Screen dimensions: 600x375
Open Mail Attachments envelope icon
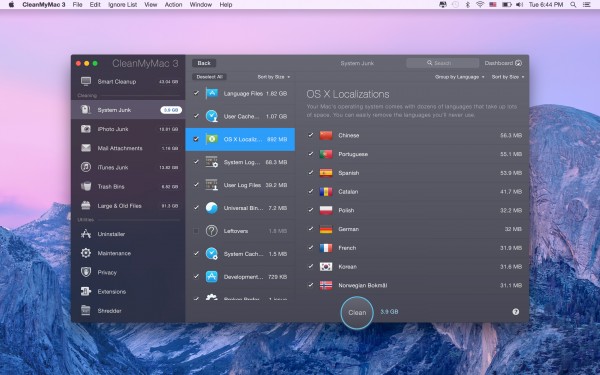point(86,148)
